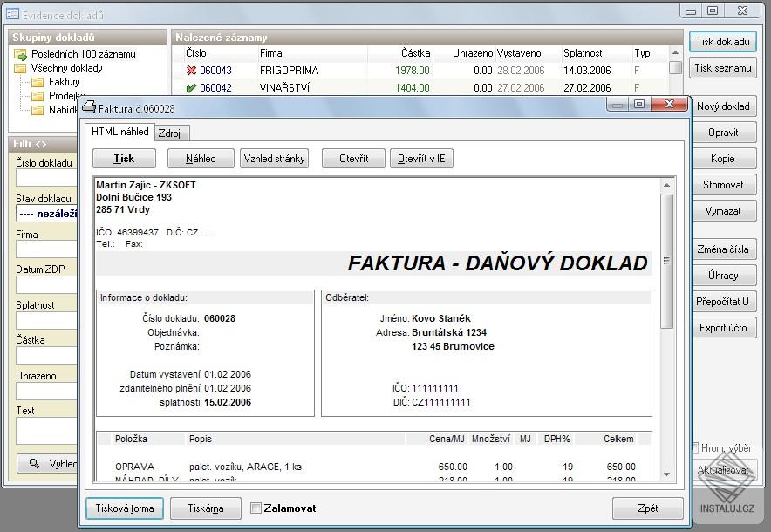
Task: Sort records by the Částka column header
Action: [x=400, y=53]
